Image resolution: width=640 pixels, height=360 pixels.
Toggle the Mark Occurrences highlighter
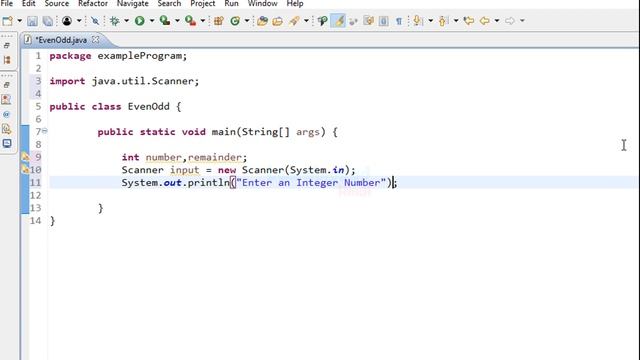pos(339,21)
